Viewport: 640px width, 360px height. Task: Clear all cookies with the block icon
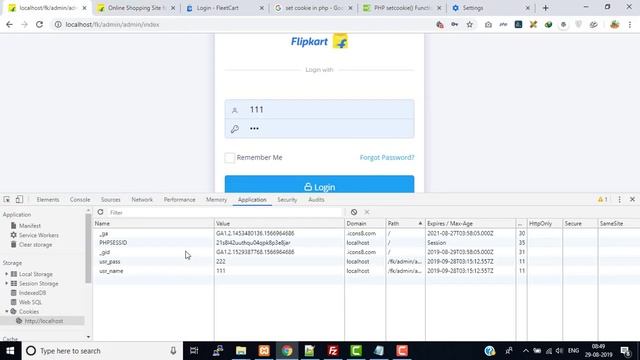pos(354,212)
